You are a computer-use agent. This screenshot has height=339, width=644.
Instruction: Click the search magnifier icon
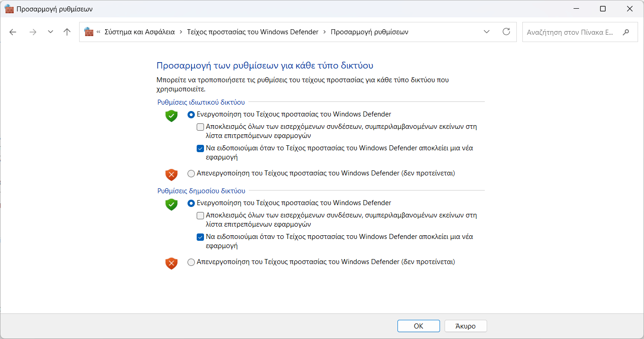[626, 32]
